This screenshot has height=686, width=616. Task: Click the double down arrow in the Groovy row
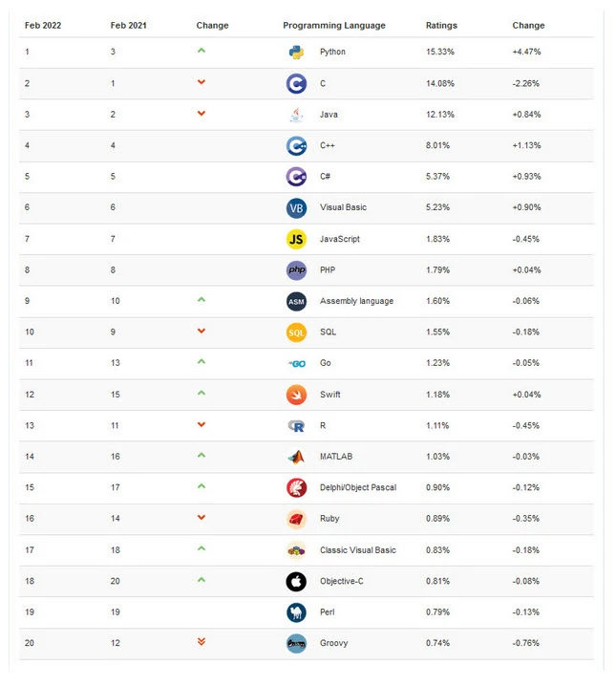pyautogui.click(x=202, y=642)
